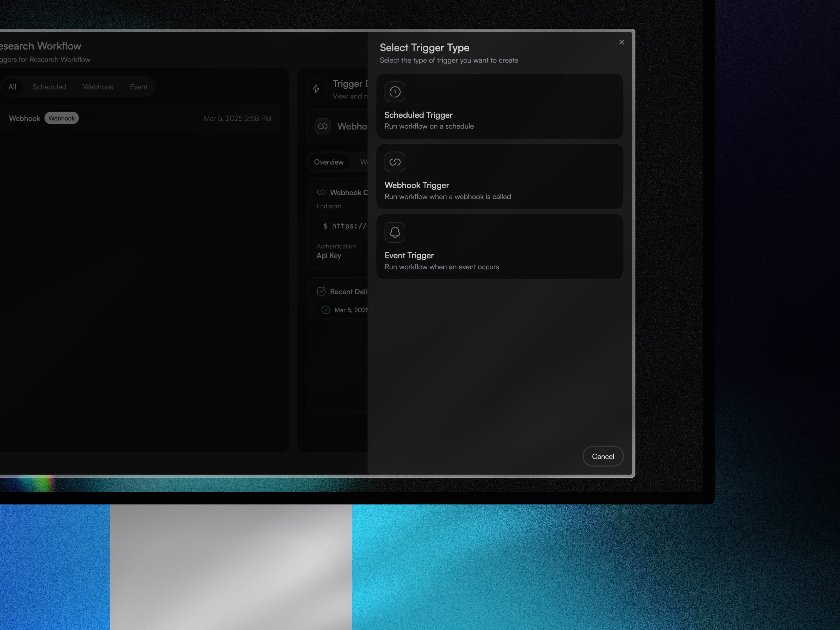
Task: Open the Overview tab in trigger details
Action: [x=329, y=162]
